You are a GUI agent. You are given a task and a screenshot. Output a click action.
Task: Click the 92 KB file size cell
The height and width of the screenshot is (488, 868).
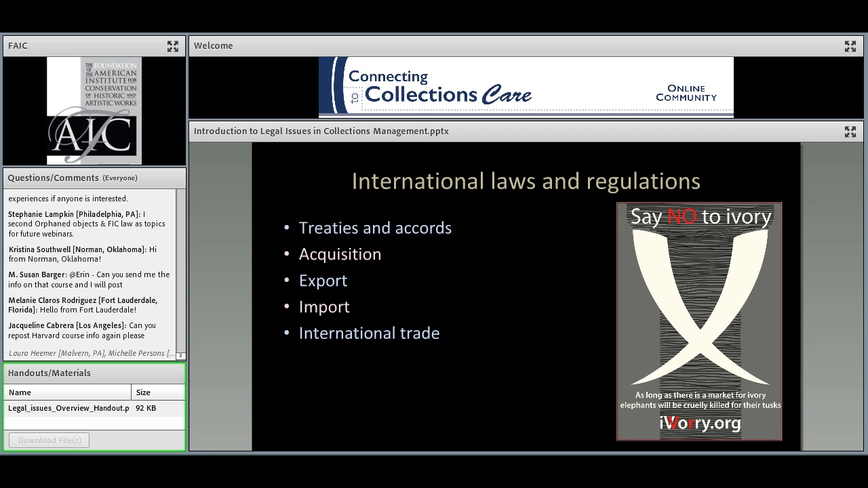coord(146,408)
